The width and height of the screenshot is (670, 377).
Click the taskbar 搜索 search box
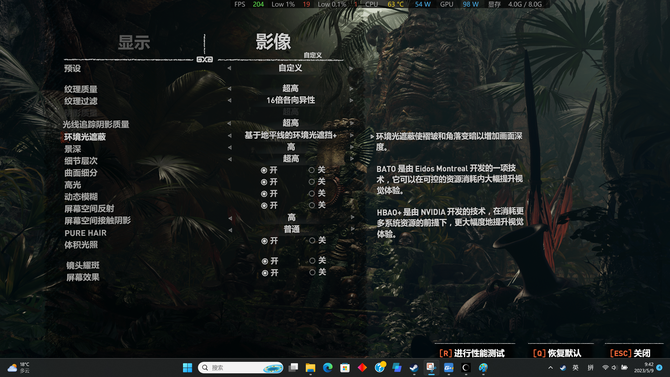[x=241, y=368]
